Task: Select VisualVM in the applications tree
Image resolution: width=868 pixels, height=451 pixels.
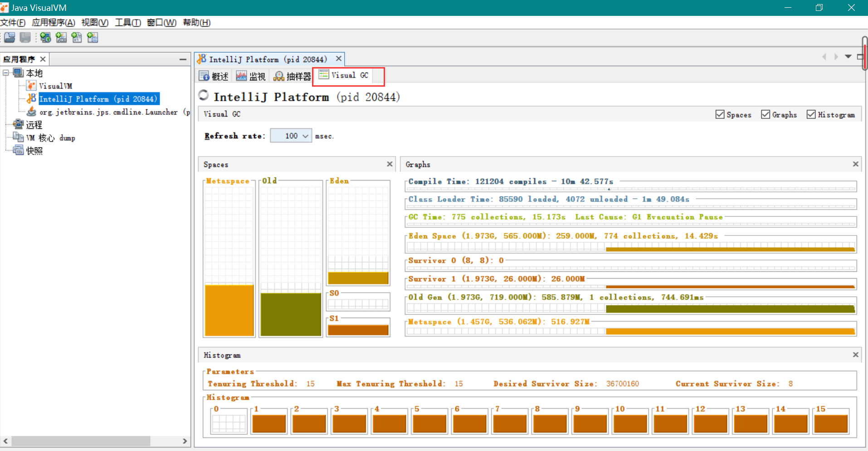Action: click(x=55, y=86)
